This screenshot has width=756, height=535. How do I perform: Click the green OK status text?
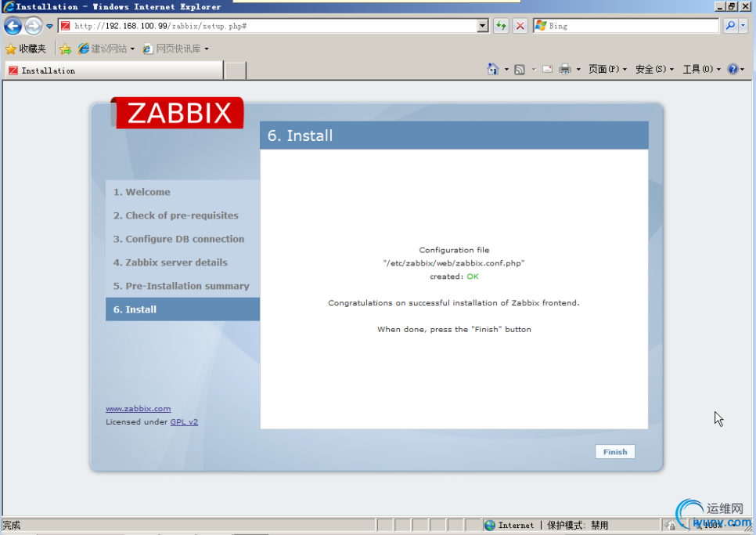[473, 277]
